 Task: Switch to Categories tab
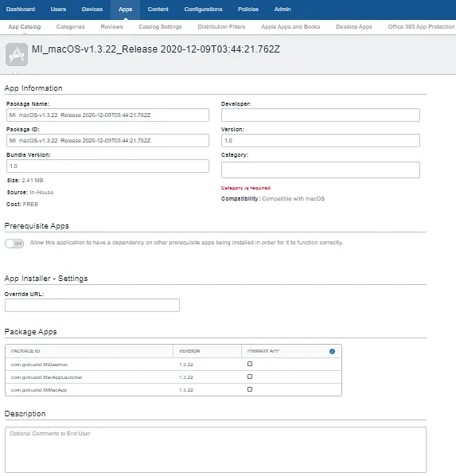coord(71,27)
